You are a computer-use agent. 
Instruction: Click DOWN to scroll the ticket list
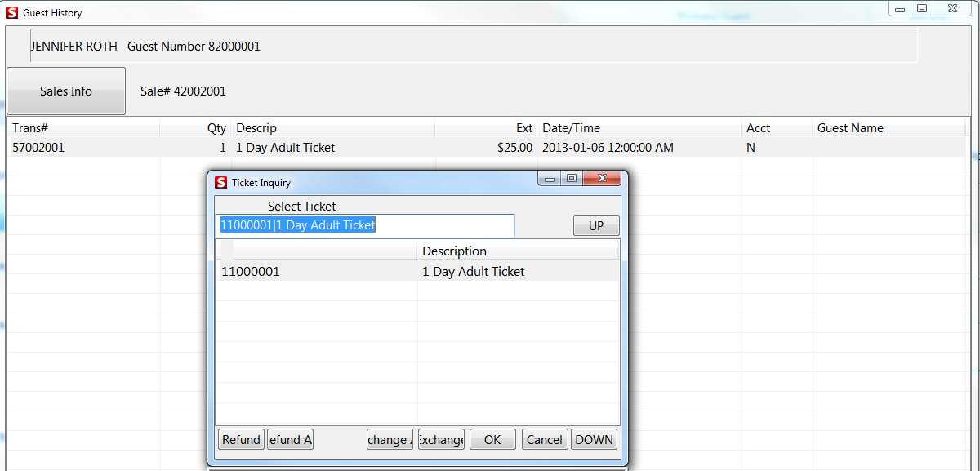point(594,439)
